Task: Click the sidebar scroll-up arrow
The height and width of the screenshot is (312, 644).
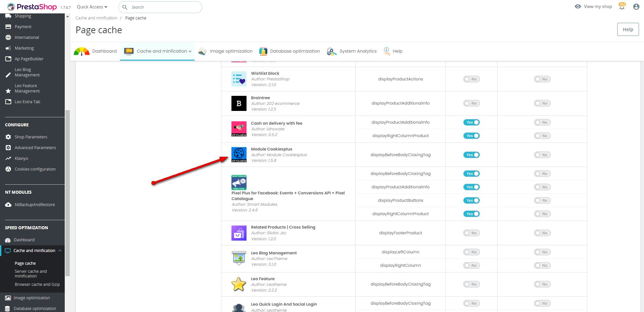Action: coord(67,16)
